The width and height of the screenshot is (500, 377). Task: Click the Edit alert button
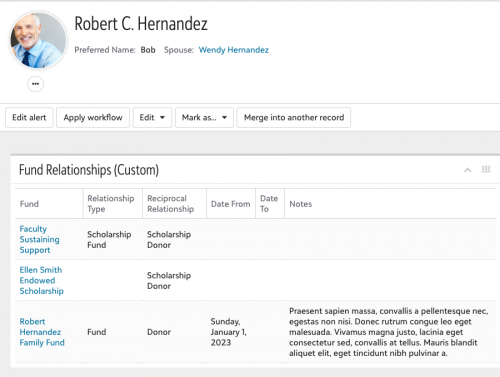coord(29,117)
